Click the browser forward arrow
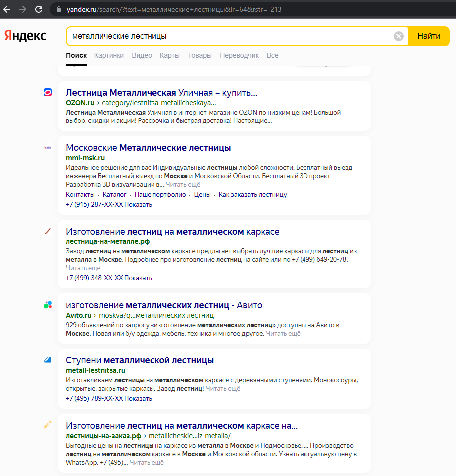This screenshot has width=456, height=476. click(x=23, y=10)
